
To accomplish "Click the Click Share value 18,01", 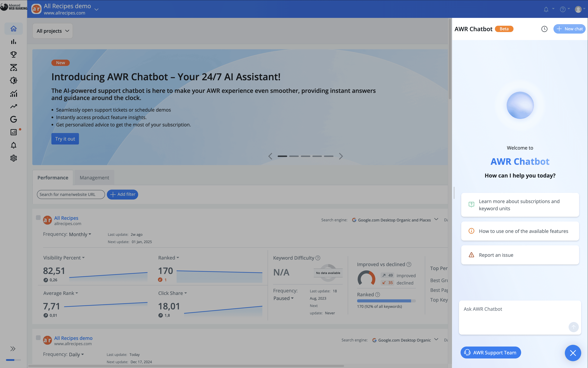I will 169,306.
